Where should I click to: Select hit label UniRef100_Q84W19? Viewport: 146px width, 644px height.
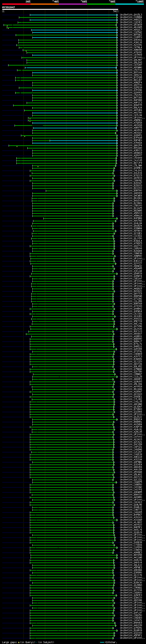131,153
